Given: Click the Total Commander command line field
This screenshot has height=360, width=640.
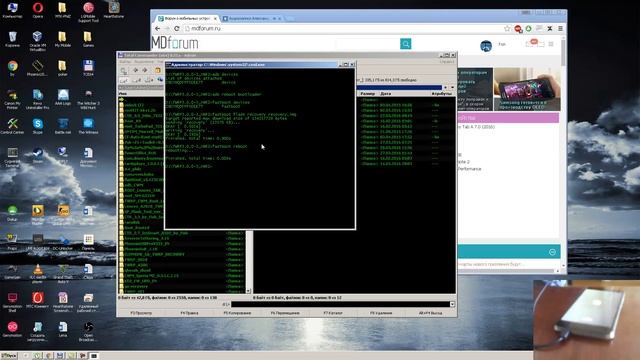Looking at the screenshot, I should coord(340,304).
